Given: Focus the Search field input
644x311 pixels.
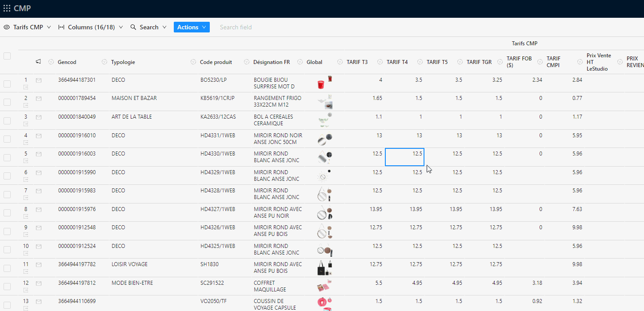Looking at the screenshot, I should pos(249,27).
